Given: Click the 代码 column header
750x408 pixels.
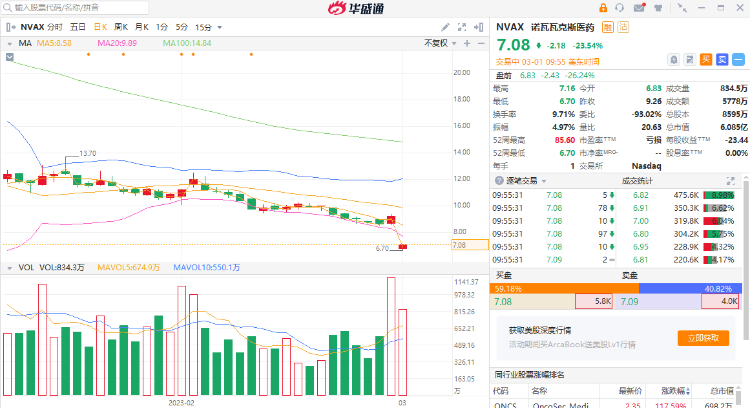Looking at the screenshot, I should 500,391.
